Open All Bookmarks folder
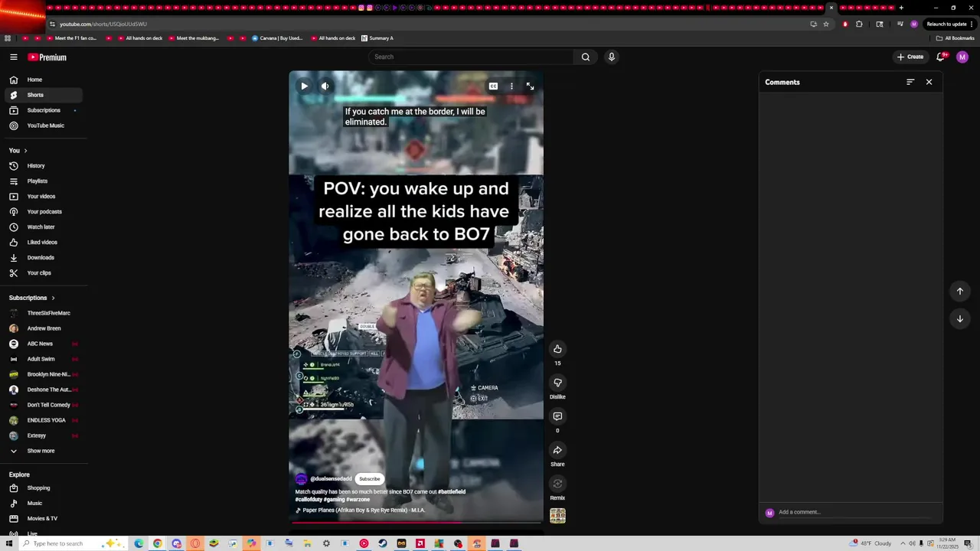The width and height of the screenshot is (980, 551). pyautogui.click(x=955, y=38)
